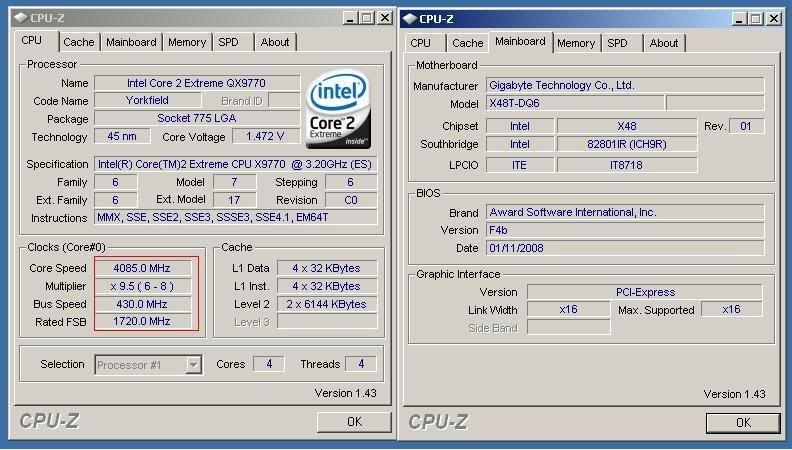Screen dimensions: 792x450
Task: Click the Rated FSB value '1720.0 MHz'
Action: point(142,321)
